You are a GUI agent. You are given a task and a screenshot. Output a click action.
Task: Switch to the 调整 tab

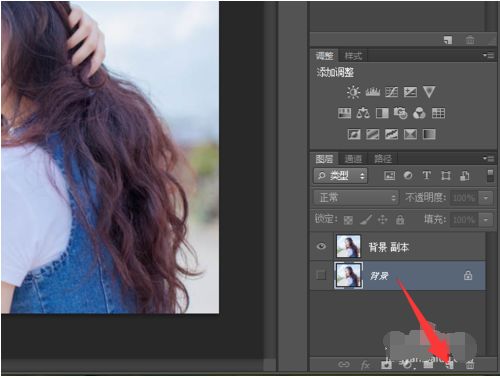[x=324, y=56]
